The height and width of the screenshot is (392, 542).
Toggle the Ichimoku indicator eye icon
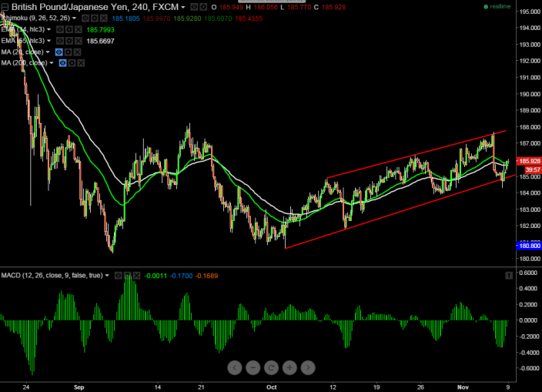(x=85, y=18)
